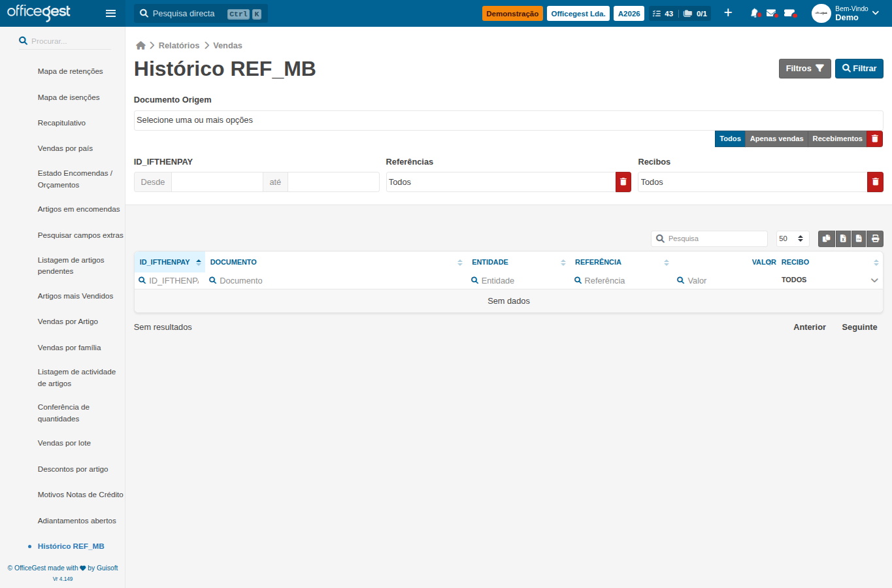Open the messages envelope icon
This screenshot has width=892, height=588.
(x=772, y=13)
